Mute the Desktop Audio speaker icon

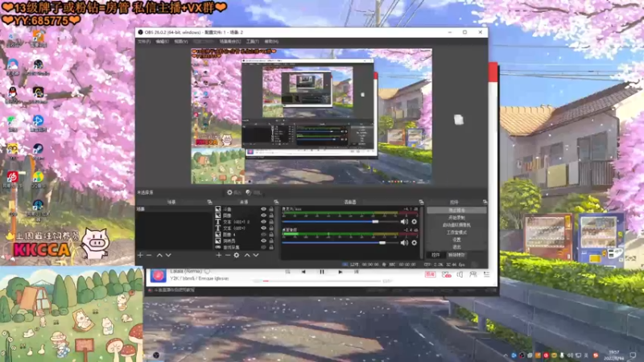[x=404, y=243]
